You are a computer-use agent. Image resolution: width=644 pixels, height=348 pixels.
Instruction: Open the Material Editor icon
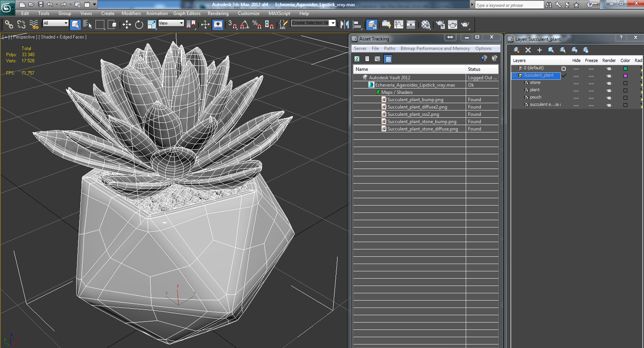pyautogui.click(x=426, y=24)
